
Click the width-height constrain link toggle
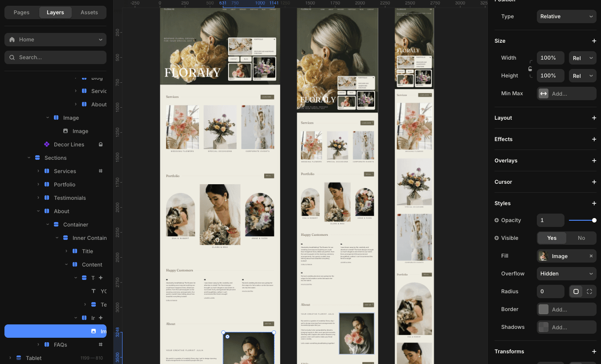[x=530, y=67]
